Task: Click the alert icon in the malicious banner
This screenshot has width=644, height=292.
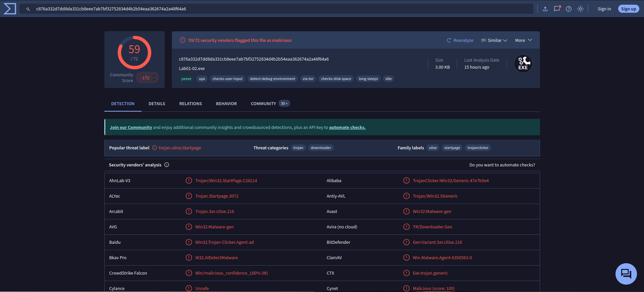Action: [182, 40]
